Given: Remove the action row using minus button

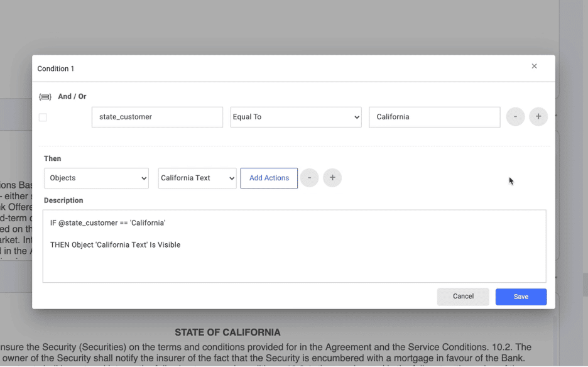Looking at the screenshot, I should tap(309, 178).
